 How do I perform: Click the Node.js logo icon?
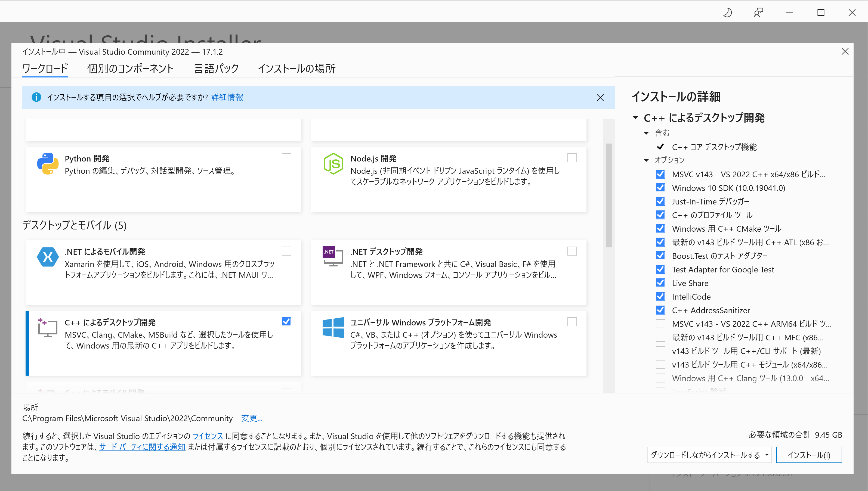pos(333,164)
